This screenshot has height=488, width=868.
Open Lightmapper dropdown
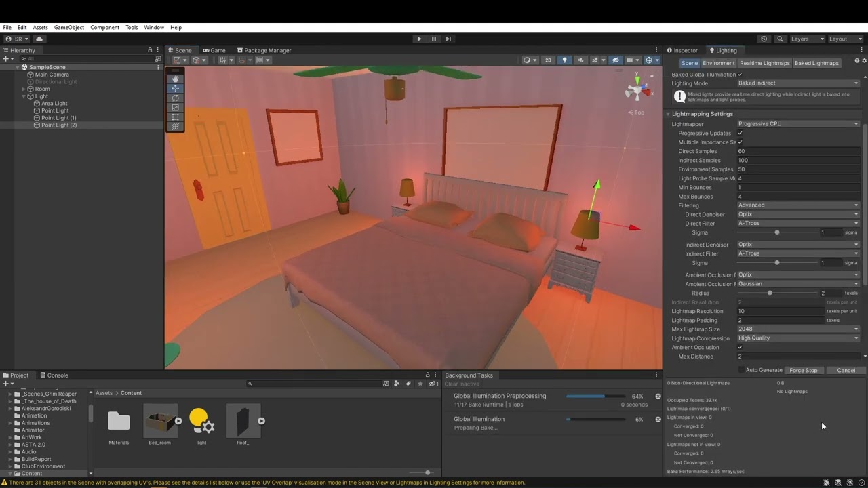click(x=798, y=124)
